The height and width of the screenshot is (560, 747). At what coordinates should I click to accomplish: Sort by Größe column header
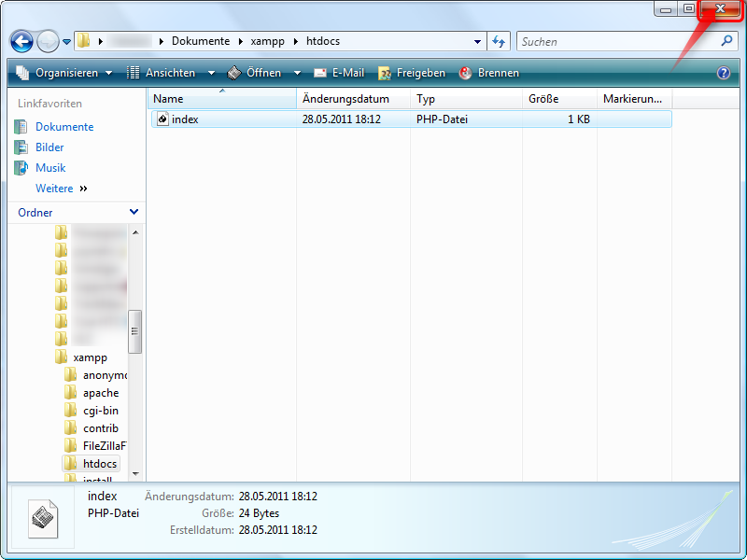click(559, 99)
